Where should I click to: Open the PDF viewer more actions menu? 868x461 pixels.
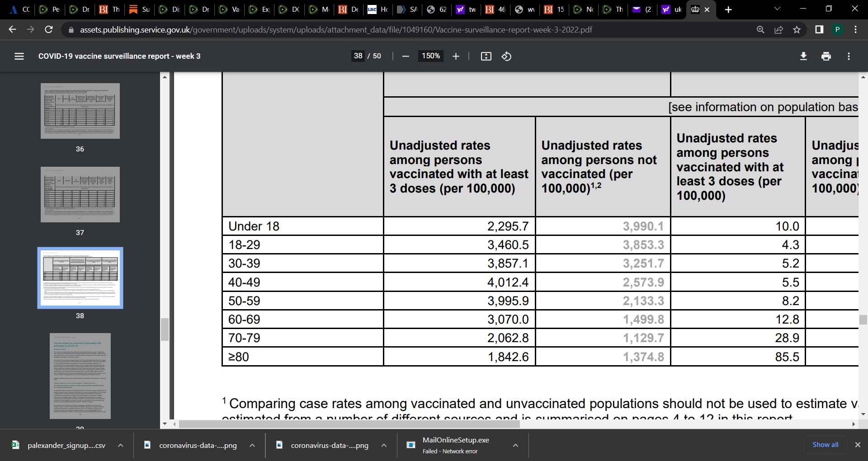[x=849, y=56]
